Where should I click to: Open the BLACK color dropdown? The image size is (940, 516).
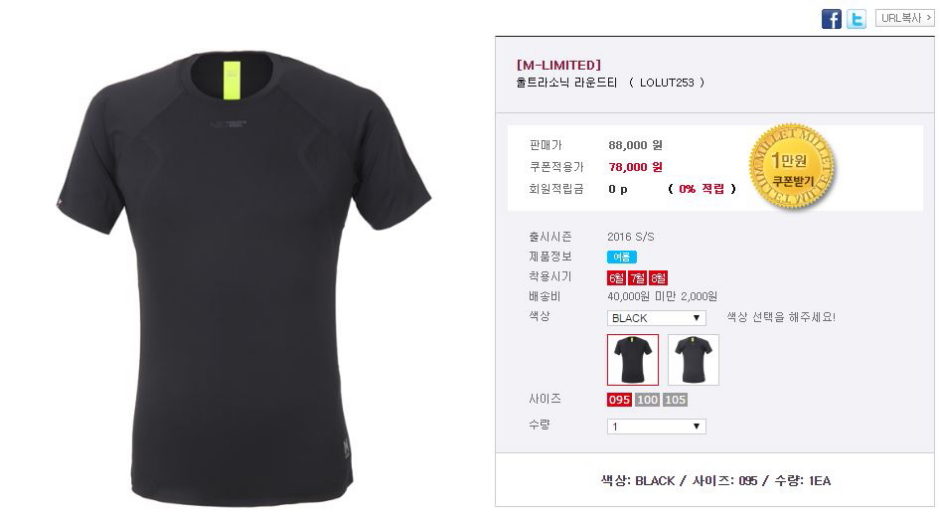tap(656, 318)
